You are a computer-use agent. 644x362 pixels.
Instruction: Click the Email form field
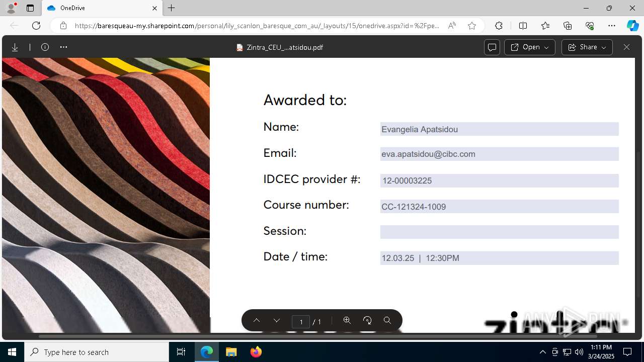tap(499, 154)
